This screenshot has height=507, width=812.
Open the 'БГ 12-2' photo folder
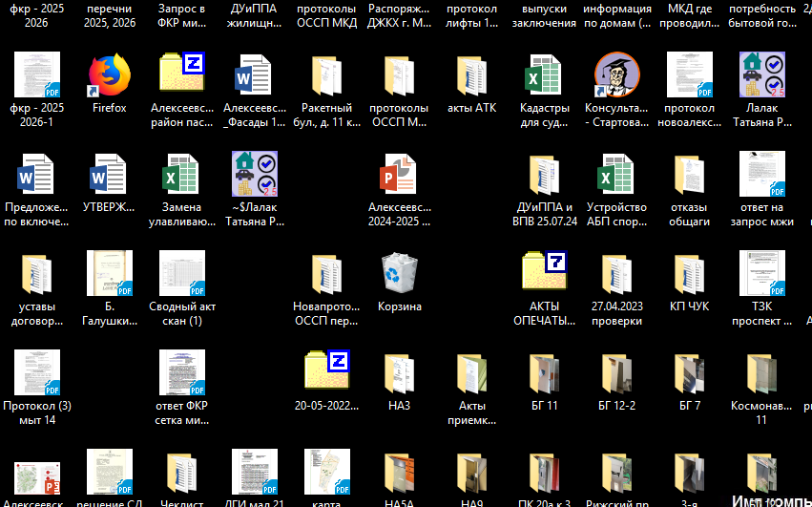(x=616, y=372)
